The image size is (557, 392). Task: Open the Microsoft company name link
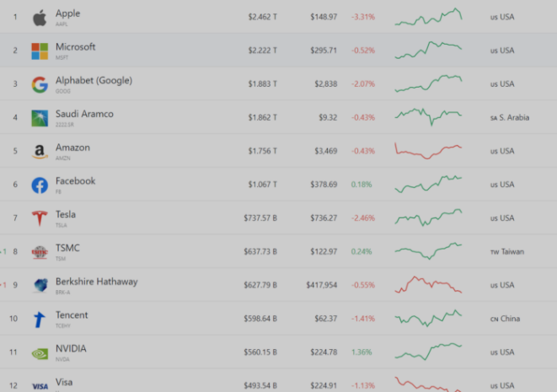75,47
